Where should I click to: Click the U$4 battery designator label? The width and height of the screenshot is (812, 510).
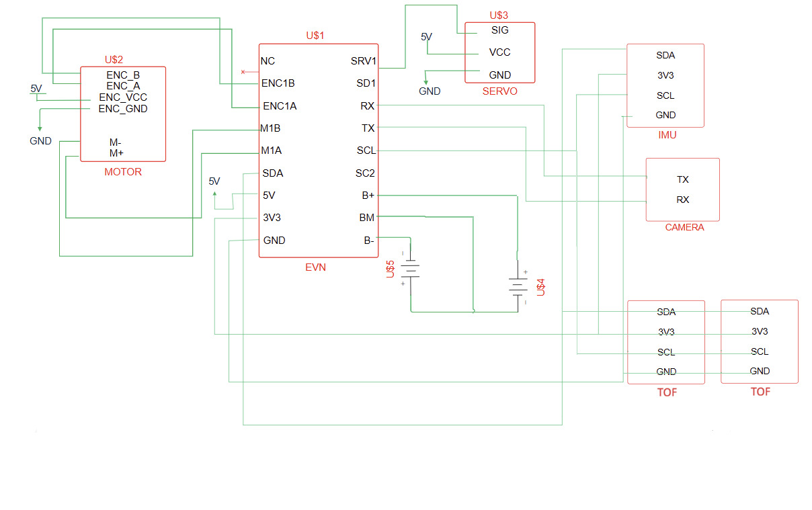(540, 287)
